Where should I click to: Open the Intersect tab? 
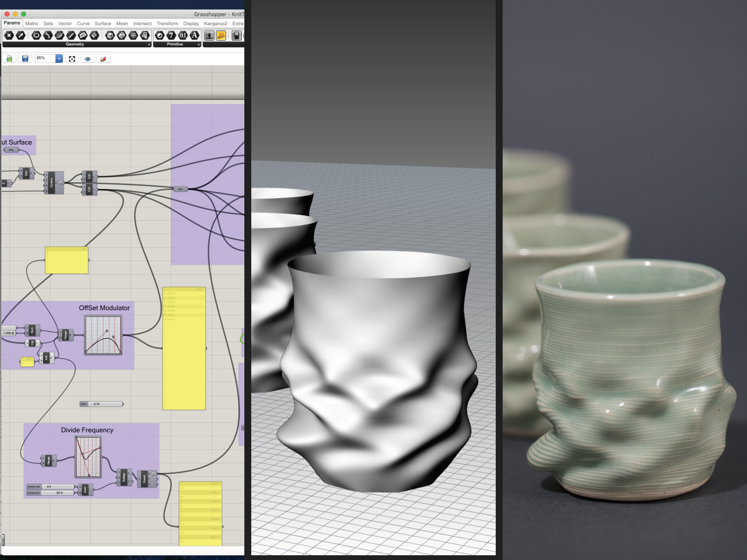(x=142, y=24)
